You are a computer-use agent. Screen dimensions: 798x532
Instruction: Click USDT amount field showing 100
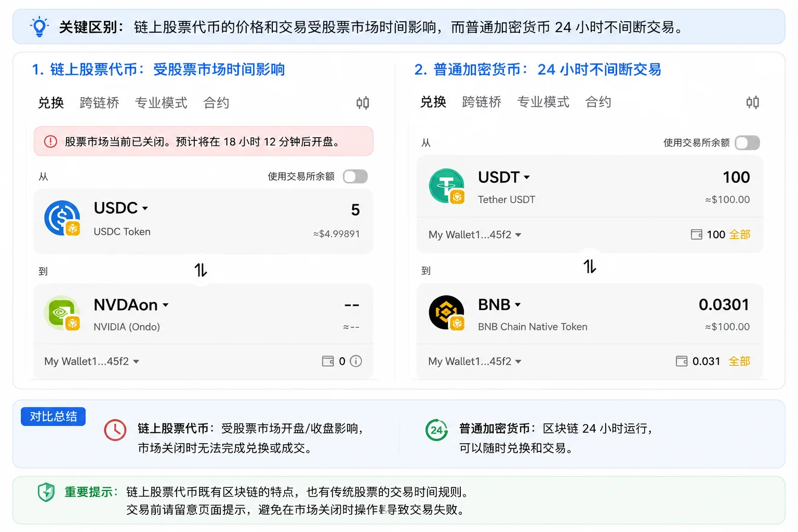(x=736, y=177)
